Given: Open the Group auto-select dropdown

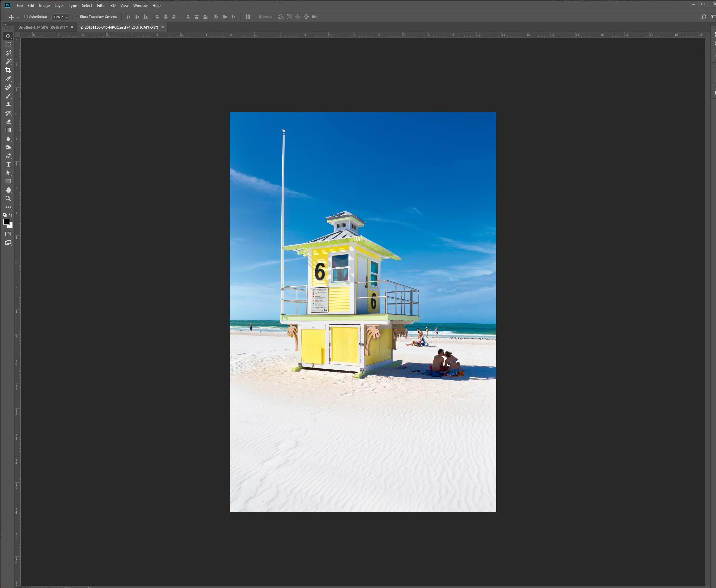Looking at the screenshot, I should 61,16.
